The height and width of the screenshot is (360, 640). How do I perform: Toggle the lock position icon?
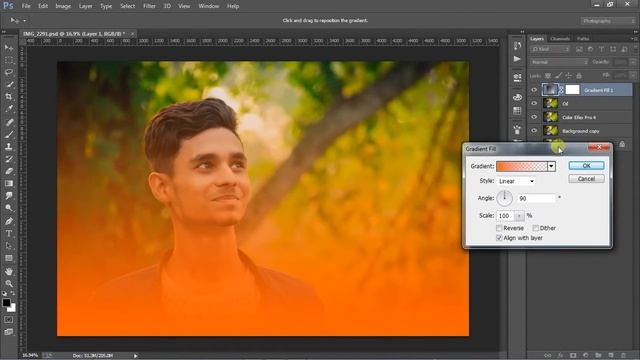click(568, 76)
